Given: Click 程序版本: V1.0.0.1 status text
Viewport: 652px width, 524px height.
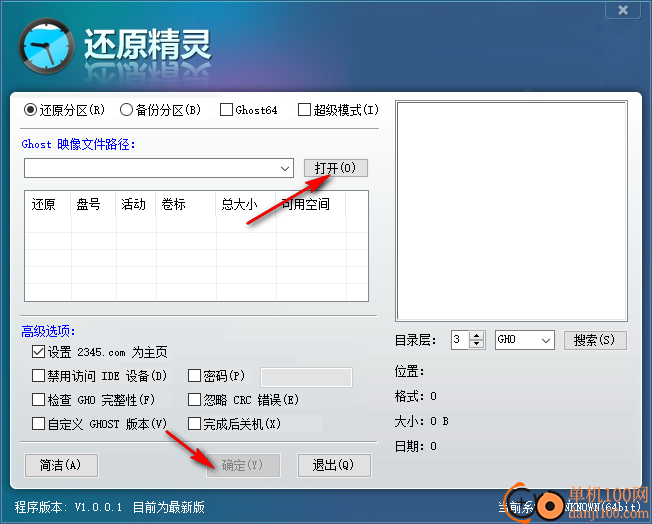Looking at the screenshot, I should 69,507.
